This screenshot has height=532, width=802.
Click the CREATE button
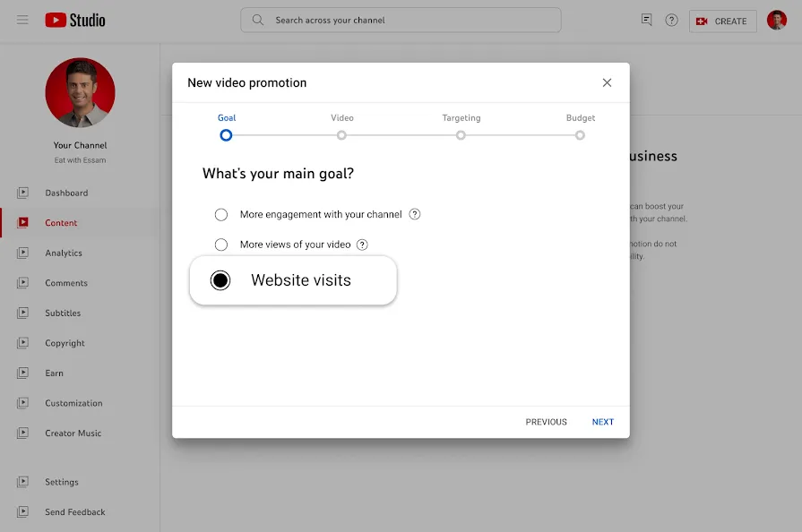click(x=722, y=21)
